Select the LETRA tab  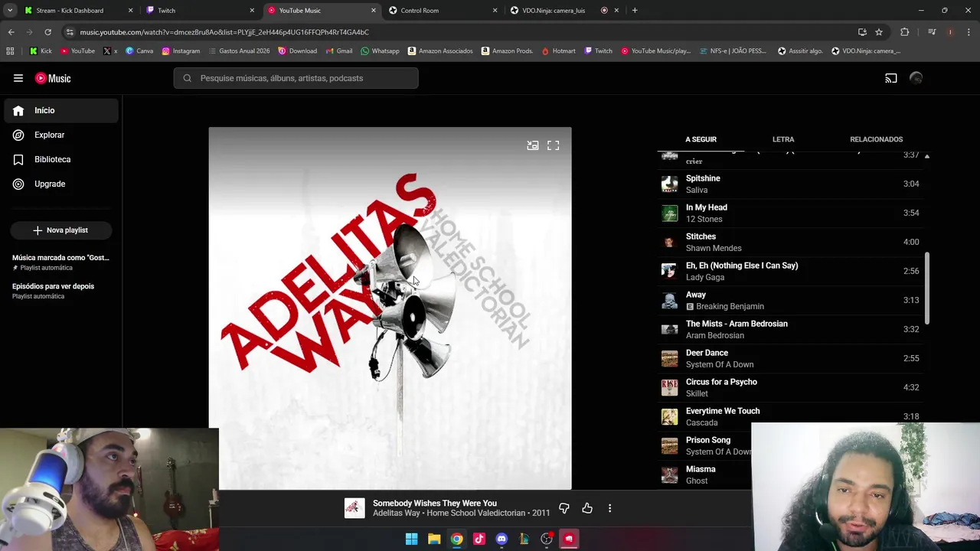click(783, 139)
